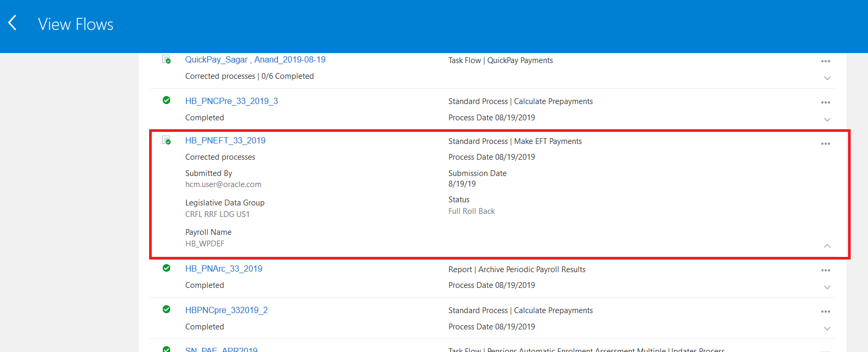Expand HB_PNArc_33_2019 flow details
Screen dimensions: 868x352
click(827, 287)
